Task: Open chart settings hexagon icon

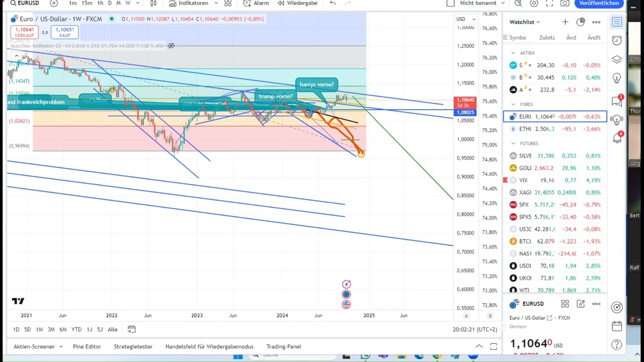Action: 534,3
